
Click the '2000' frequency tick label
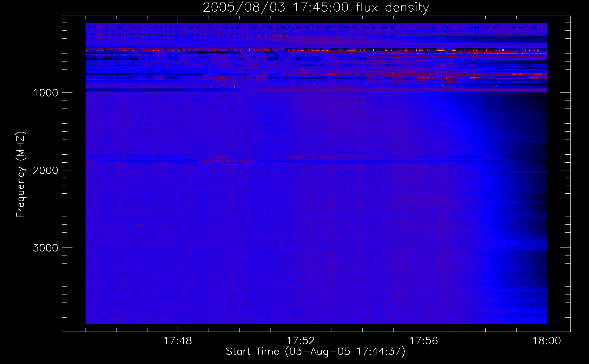click(x=46, y=170)
